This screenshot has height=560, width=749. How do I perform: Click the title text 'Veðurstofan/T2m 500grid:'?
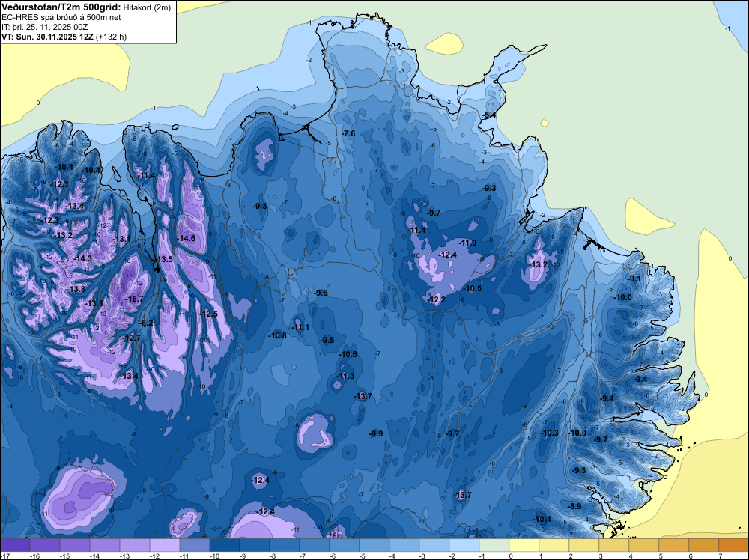point(61,7)
